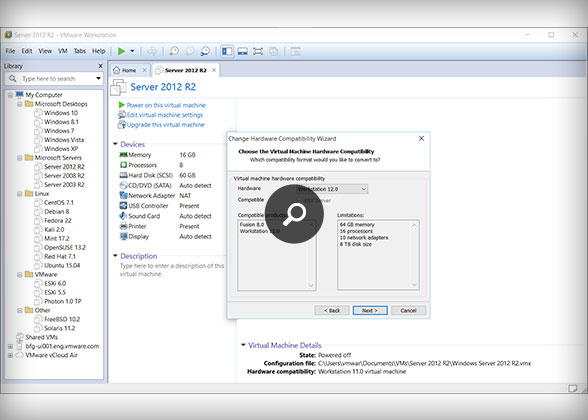Expand the VMware vCloud Air node
The width and height of the screenshot is (588, 420).
click(10, 355)
